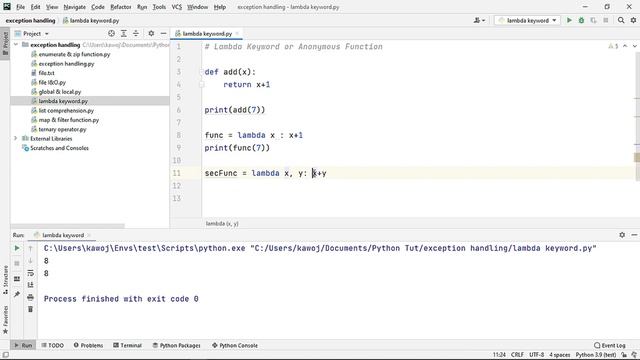Expand all items in Project panel
Image resolution: width=640 pixels, height=360 pixels.
point(124,33)
